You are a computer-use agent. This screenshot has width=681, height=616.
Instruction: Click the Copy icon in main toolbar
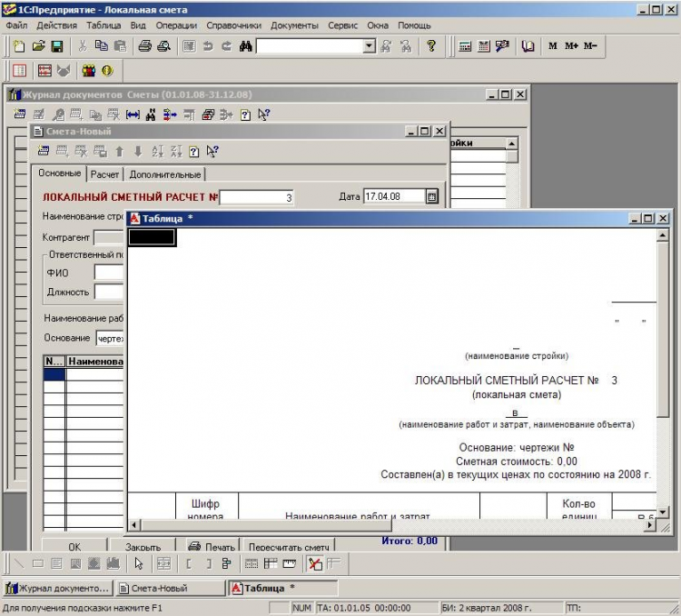pos(101,46)
